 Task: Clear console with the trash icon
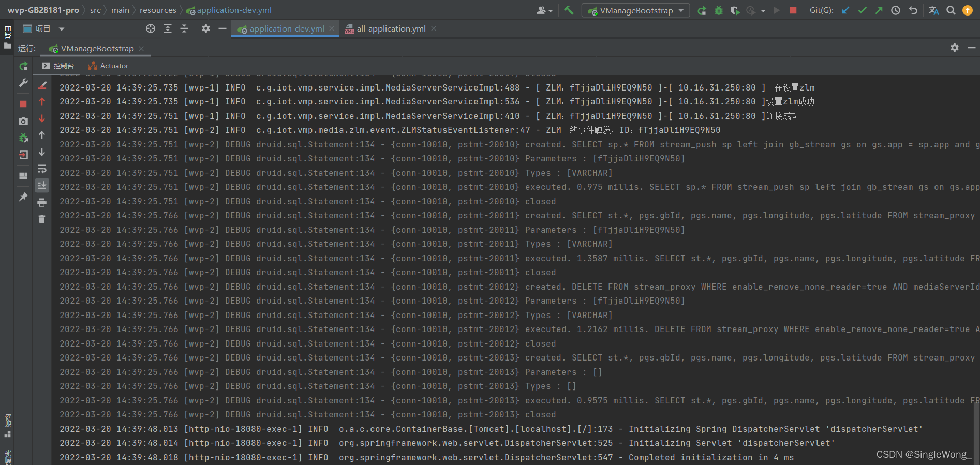click(42, 219)
